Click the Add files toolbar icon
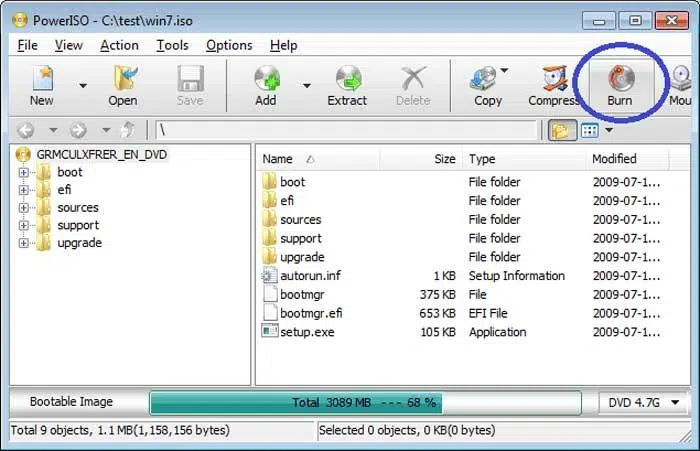 coord(267,86)
